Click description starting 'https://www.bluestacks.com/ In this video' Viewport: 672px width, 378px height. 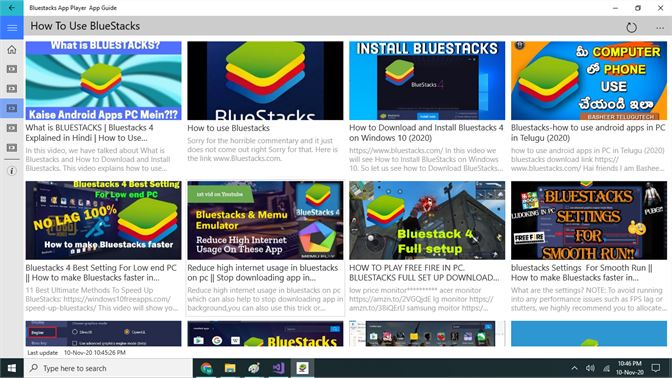426,159
